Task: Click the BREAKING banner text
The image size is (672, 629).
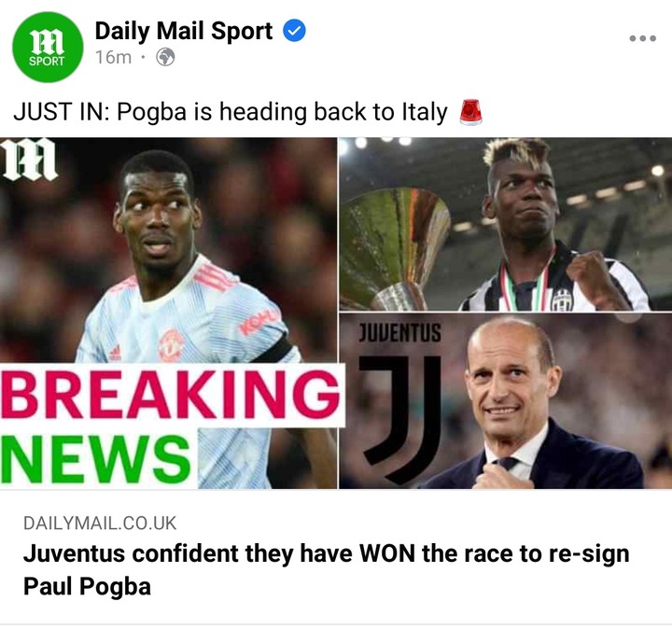Action: (172, 395)
